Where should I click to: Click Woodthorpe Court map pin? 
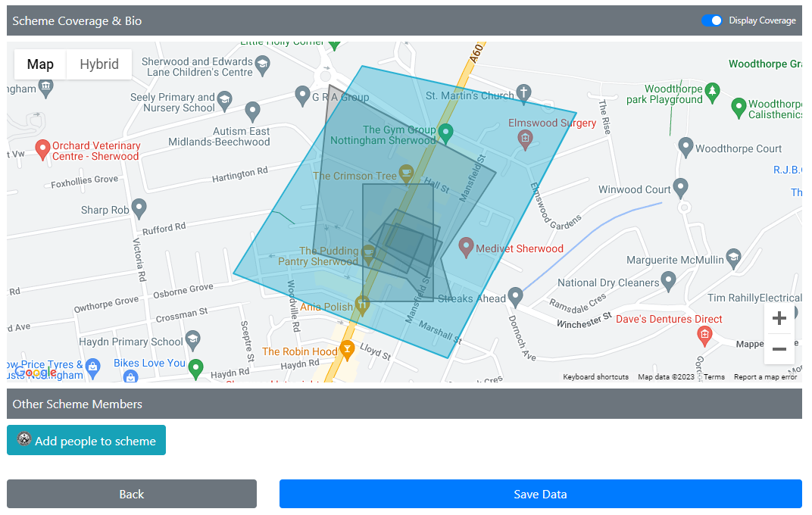tap(686, 148)
